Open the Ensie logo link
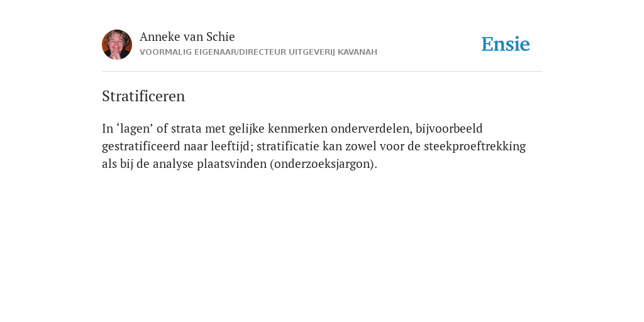The height and width of the screenshot is (322, 644). pos(506,44)
